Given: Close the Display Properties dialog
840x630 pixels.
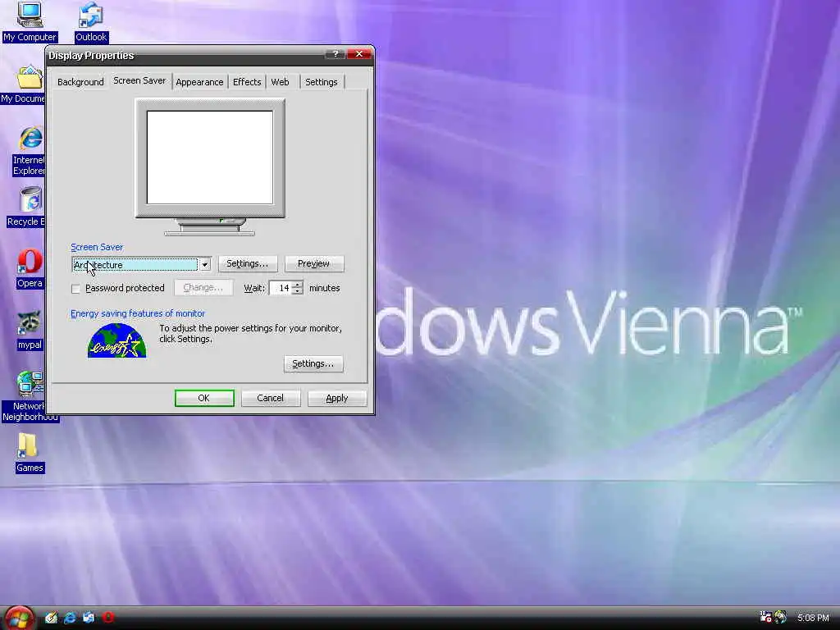Looking at the screenshot, I should (x=359, y=54).
